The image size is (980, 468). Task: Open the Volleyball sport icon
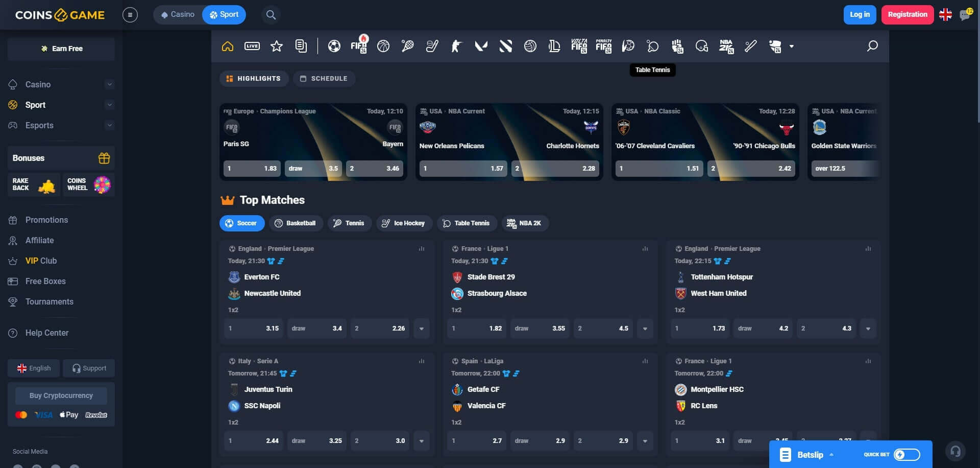(x=530, y=46)
